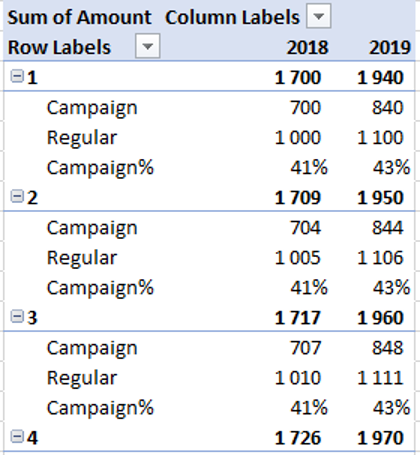Click the 1 005 Regular value

point(298,258)
